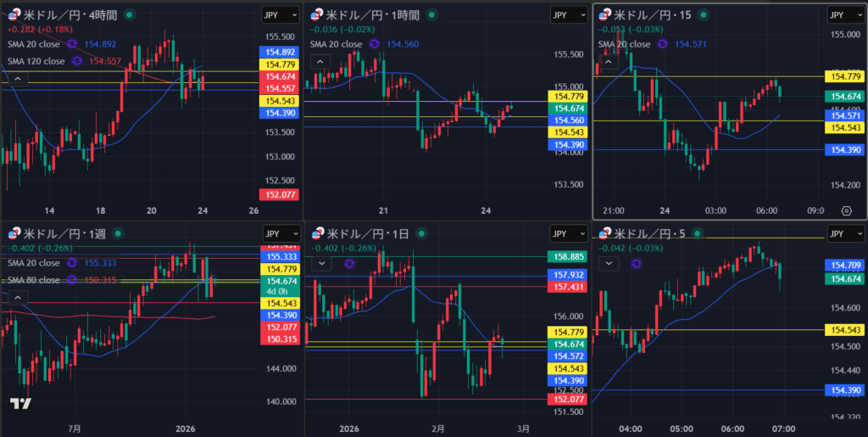Expand indicator legend on daily chart
This screenshot has height=437, width=868.
[x=321, y=263]
